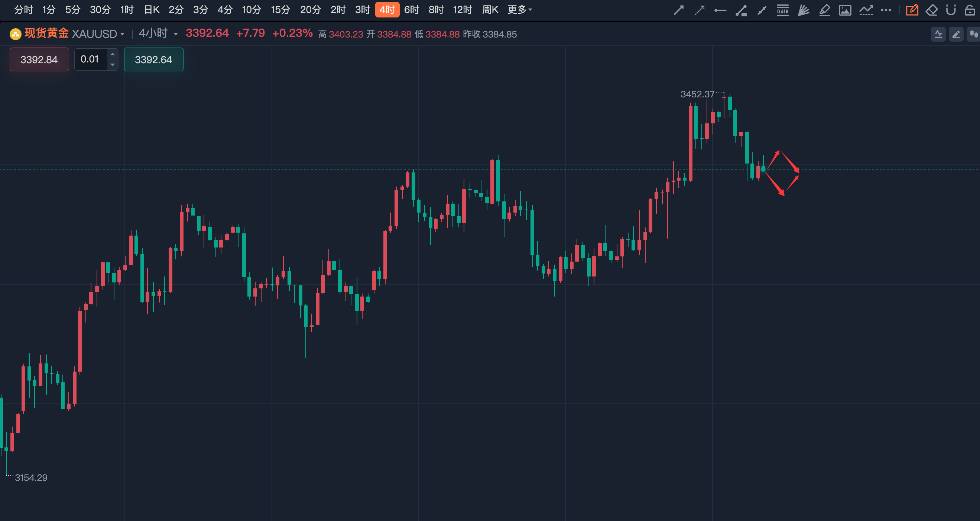The height and width of the screenshot is (521, 980).
Task: Choose the horizontal ray line tool
Action: 720,10
